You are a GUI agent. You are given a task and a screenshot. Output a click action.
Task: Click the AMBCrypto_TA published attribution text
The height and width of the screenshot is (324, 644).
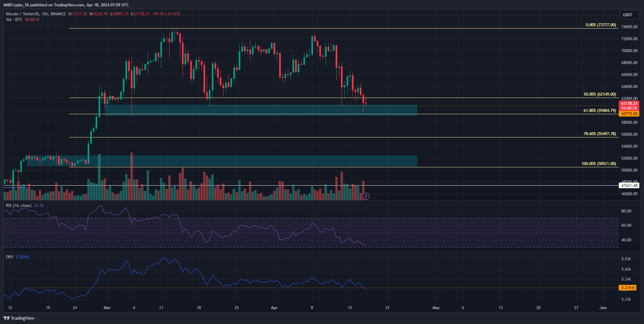pos(66,5)
